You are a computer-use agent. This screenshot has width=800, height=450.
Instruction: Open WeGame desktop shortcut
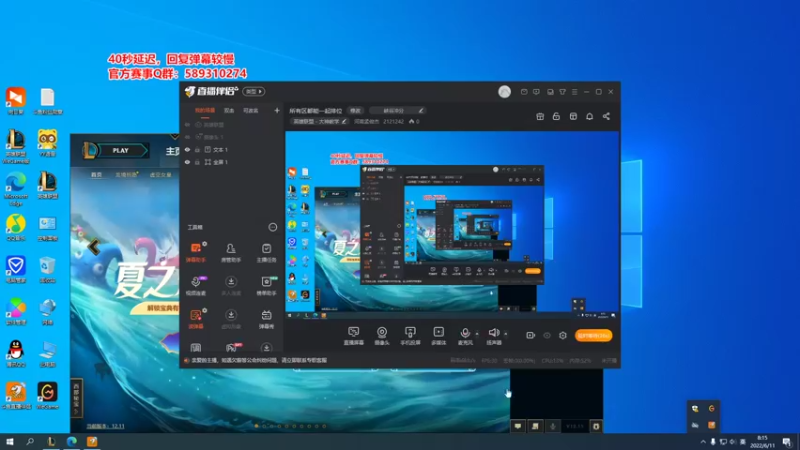47,396
